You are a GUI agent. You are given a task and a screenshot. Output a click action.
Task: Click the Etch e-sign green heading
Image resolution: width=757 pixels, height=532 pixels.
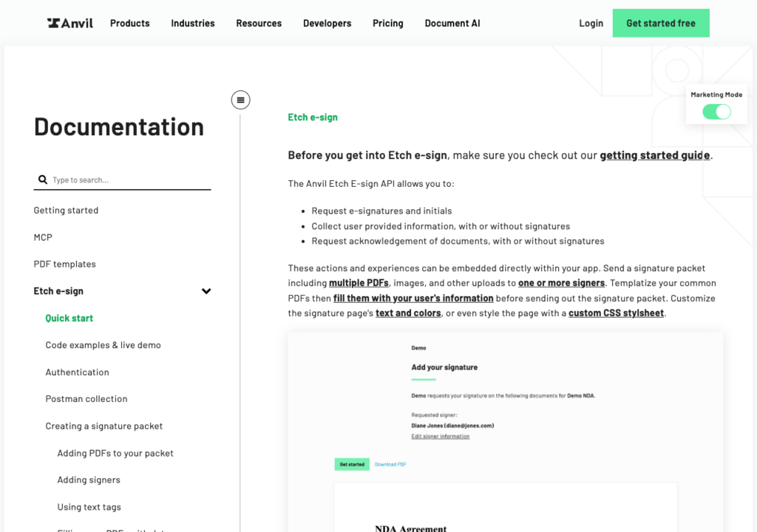[x=313, y=117]
